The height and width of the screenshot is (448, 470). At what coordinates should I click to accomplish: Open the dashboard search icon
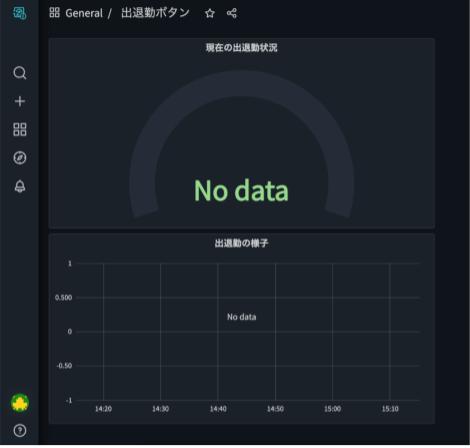(20, 73)
